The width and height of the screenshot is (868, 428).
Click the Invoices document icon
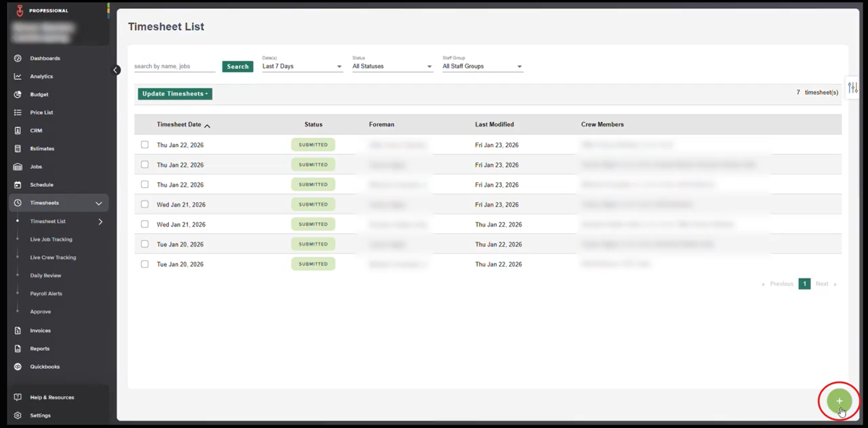click(x=18, y=331)
